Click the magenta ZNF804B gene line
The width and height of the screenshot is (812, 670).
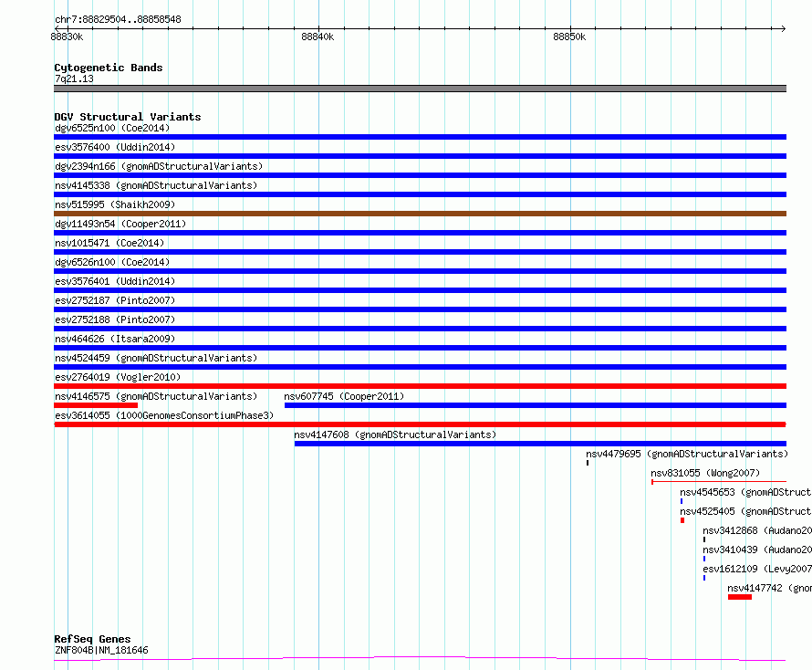(x=420, y=659)
